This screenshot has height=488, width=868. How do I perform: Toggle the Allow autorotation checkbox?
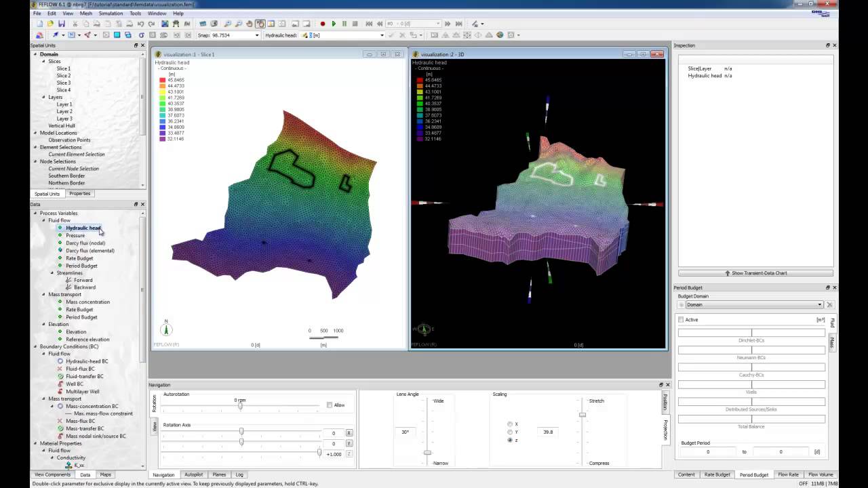(330, 405)
